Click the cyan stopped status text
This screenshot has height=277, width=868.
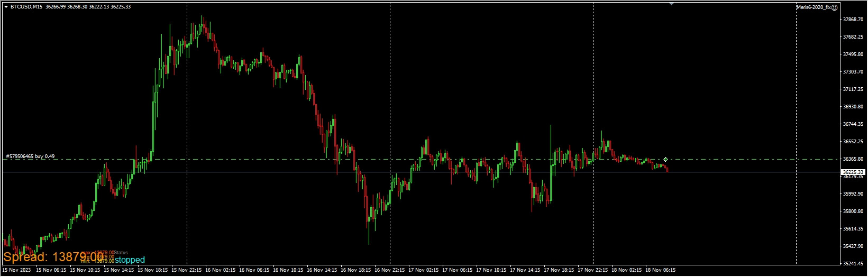coord(130,260)
